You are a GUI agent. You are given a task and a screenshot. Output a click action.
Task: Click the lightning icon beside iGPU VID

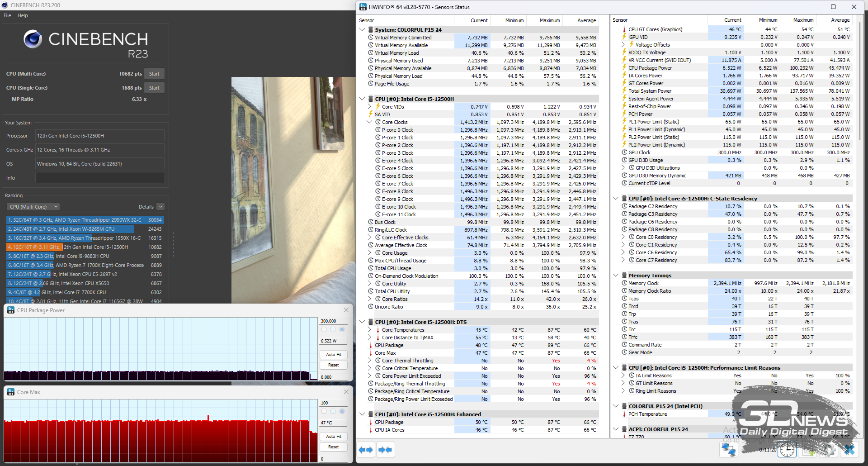point(624,37)
